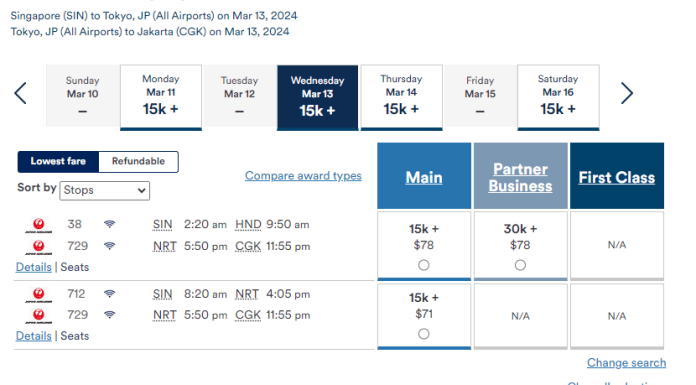Viewport: 696px width, 385px height.
Task: Click the airline logo next to last flight 729
Action: (x=39, y=316)
